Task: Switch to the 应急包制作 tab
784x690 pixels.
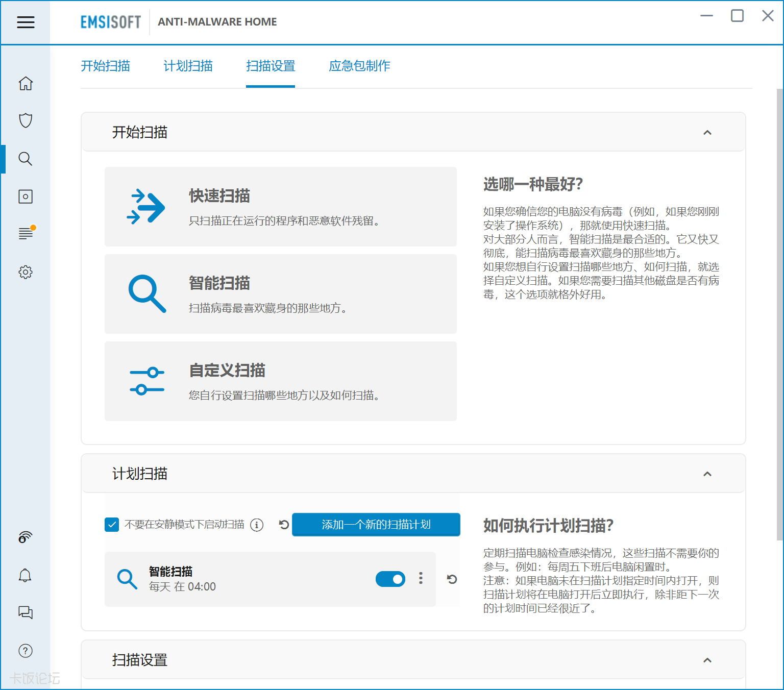Action: tap(359, 66)
